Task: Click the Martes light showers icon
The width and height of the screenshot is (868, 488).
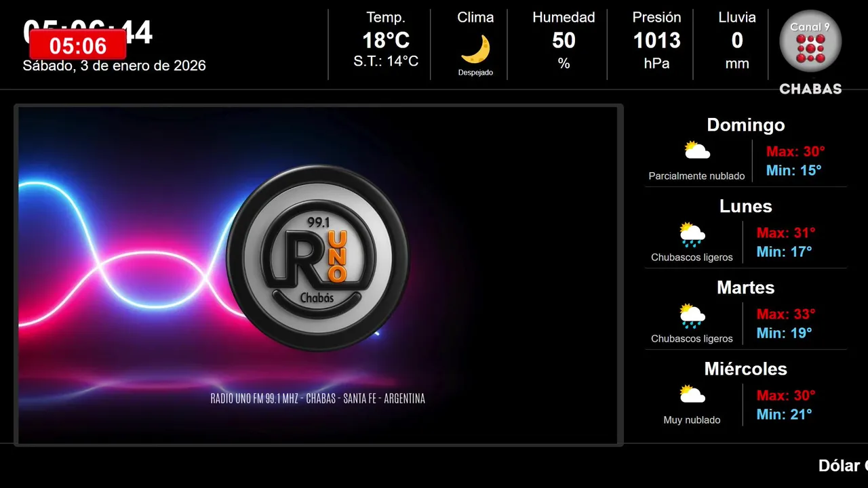Action: [x=692, y=315]
